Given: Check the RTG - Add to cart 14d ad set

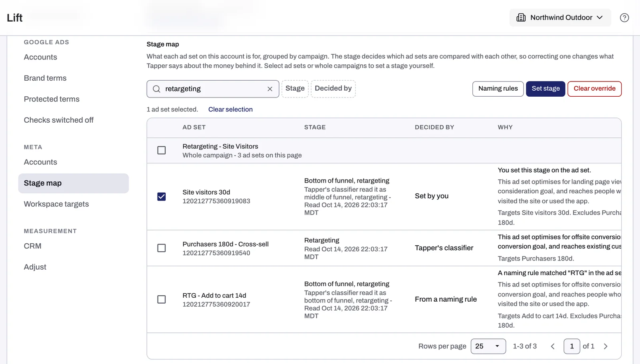Looking at the screenshot, I should pyautogui.click(x=162, y=299).
